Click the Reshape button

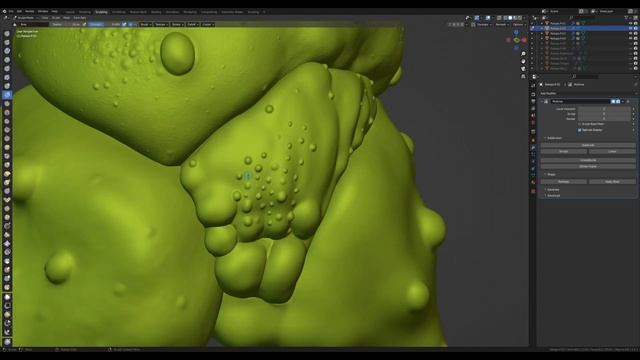click(564, 182)
